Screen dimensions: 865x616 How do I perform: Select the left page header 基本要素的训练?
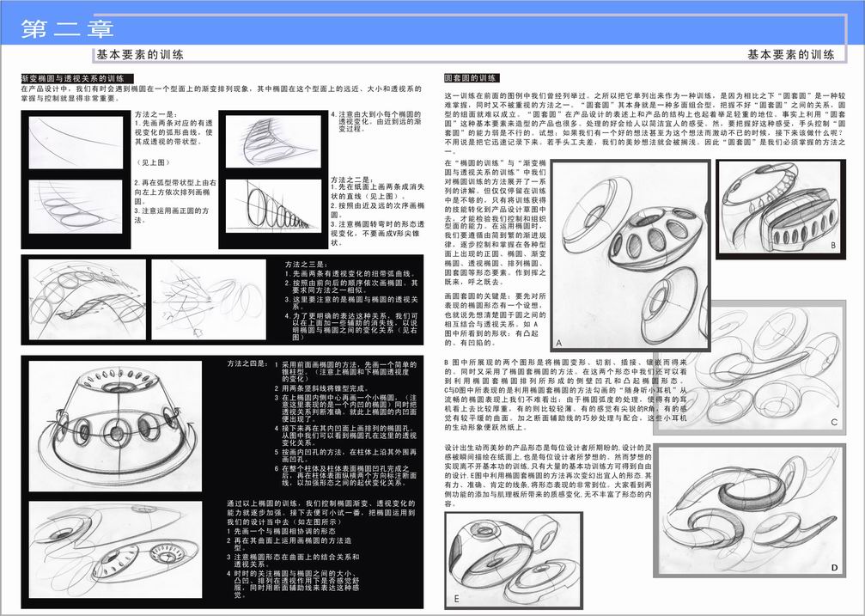click(x=139, y=55)
